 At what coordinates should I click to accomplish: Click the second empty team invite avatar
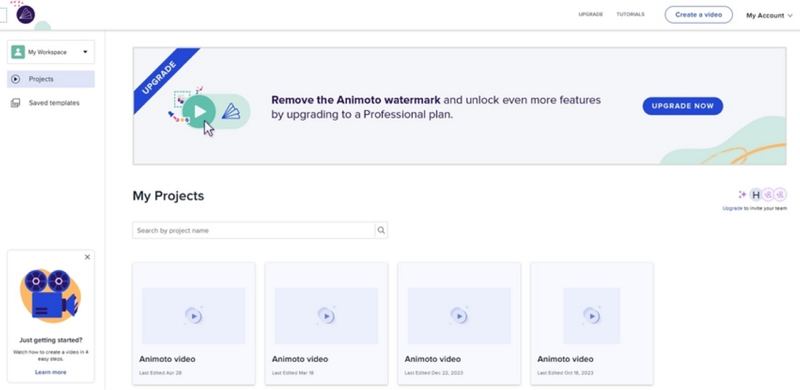[x=780, y=194]
